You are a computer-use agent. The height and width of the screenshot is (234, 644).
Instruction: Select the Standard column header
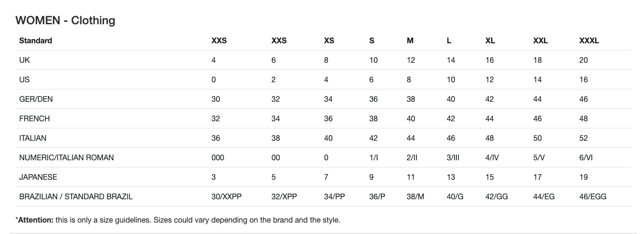click(36, 40)
